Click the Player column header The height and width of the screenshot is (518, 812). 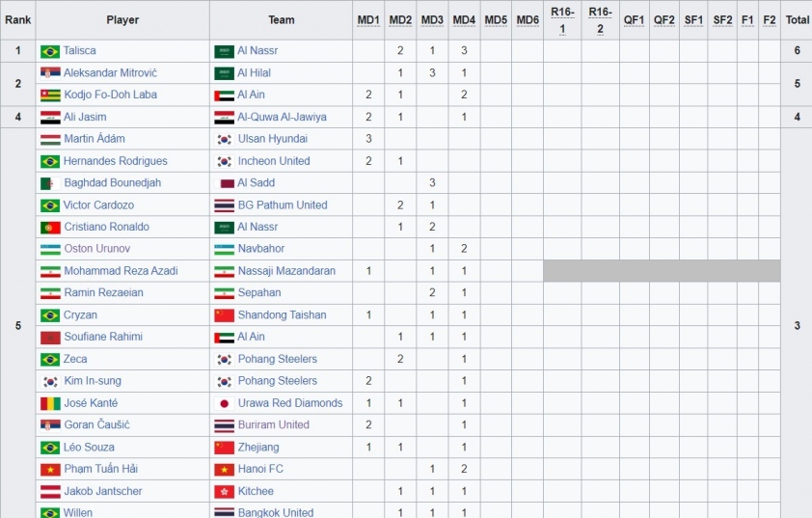point(122,20)
